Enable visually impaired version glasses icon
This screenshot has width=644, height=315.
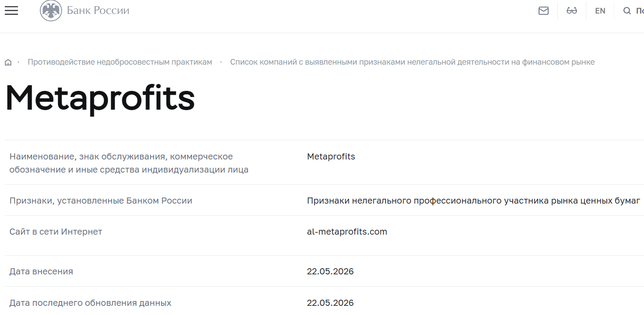pyautogui.click(x=572, y=11)
